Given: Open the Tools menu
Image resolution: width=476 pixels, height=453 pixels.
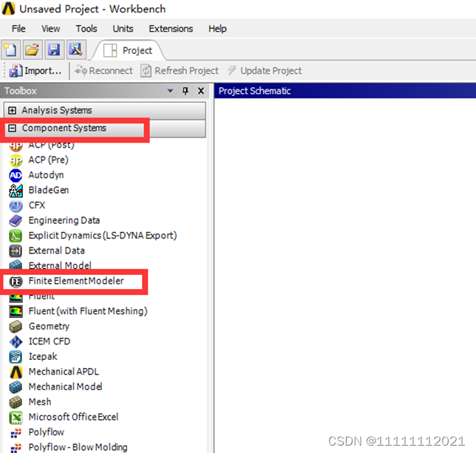Looking at the screenshot, I should coord(86,29).
